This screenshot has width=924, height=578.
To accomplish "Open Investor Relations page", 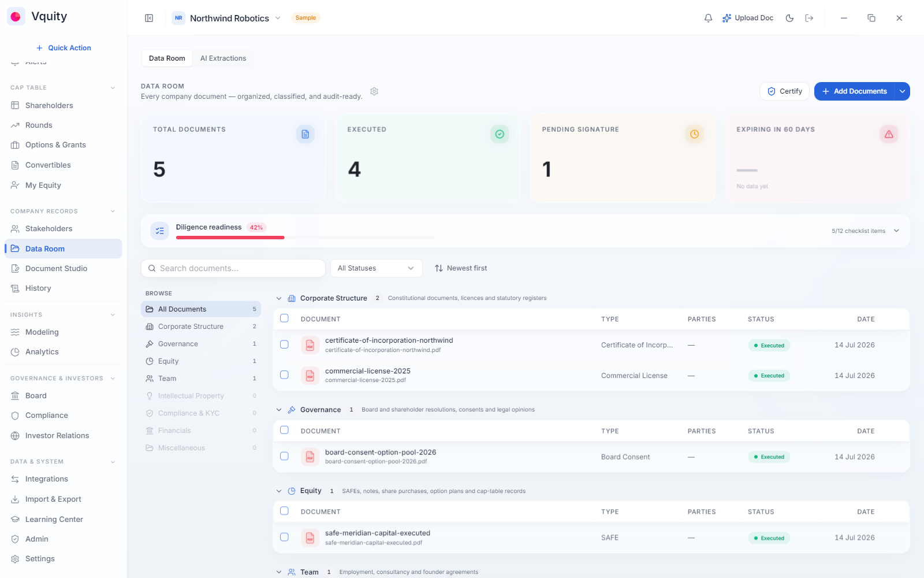I will [x=64, y=435].
